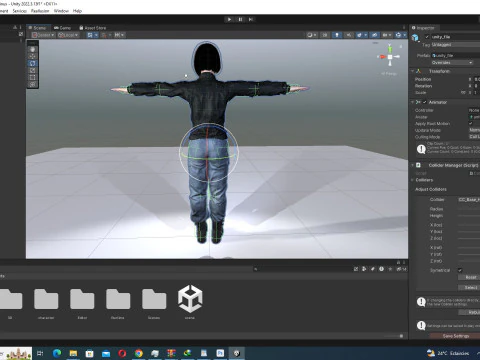
Task: Start Play mode with the Play button
Action: click(229, 19)
